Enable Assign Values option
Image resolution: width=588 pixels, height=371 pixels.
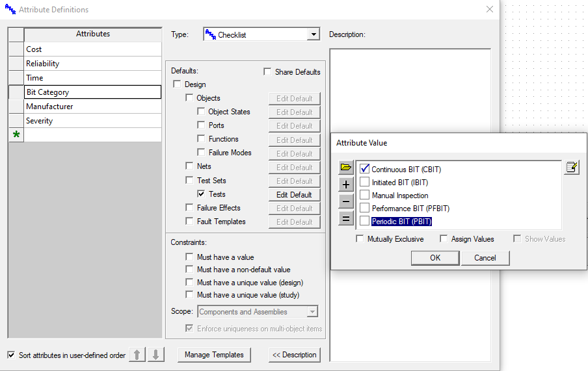(444, 238)
